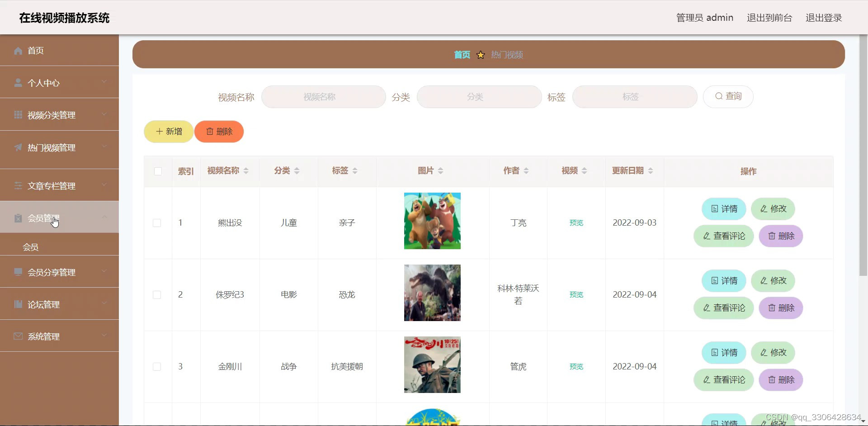
Task: Click the sort arrows on 标签 column header
Action: tap(355, 171)
